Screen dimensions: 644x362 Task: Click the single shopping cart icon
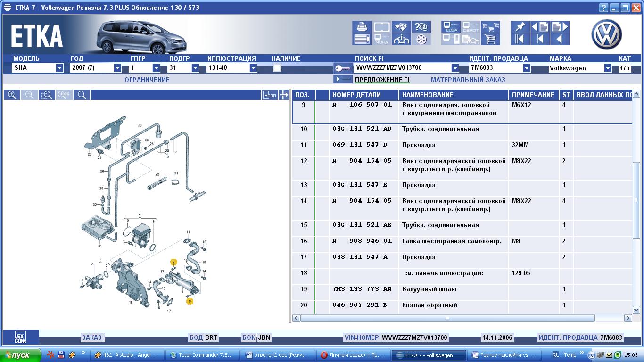tap(490, 39)
